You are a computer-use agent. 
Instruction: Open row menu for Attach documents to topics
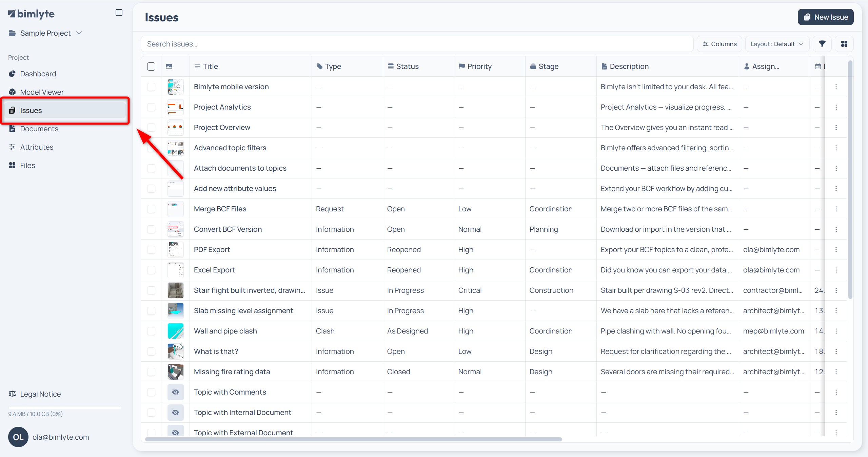click(x=836, y=168)
